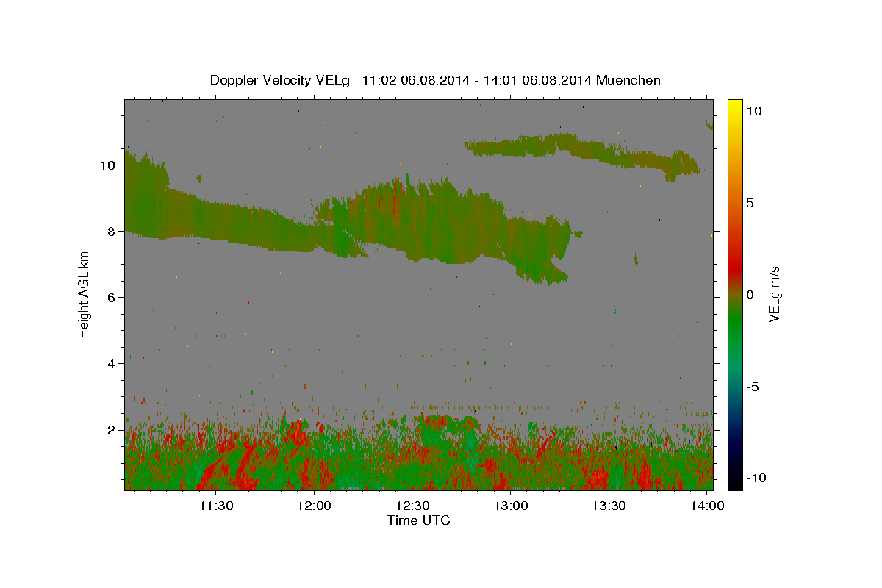Click the height axis value 10
Viewport: 882px width, 588px height.
[x=109, y=165]
